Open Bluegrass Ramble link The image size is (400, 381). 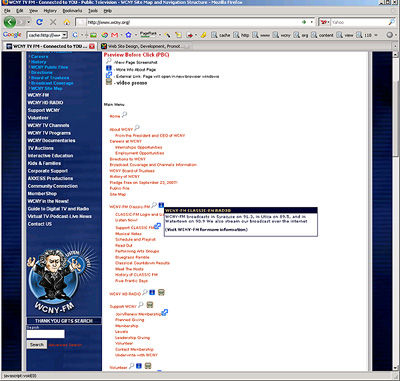132,257
